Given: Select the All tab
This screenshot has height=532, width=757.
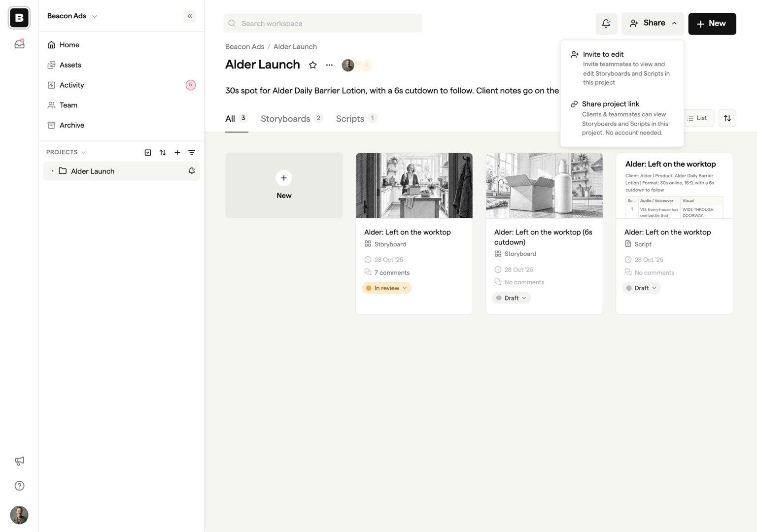Looking at the screenshot, I should tap(237, 119).
